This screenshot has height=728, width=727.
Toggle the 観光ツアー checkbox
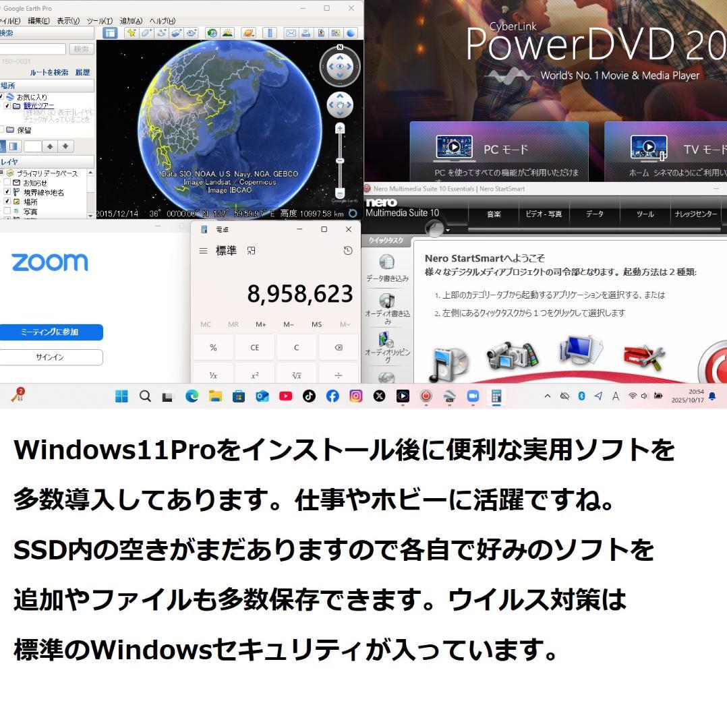7,106
